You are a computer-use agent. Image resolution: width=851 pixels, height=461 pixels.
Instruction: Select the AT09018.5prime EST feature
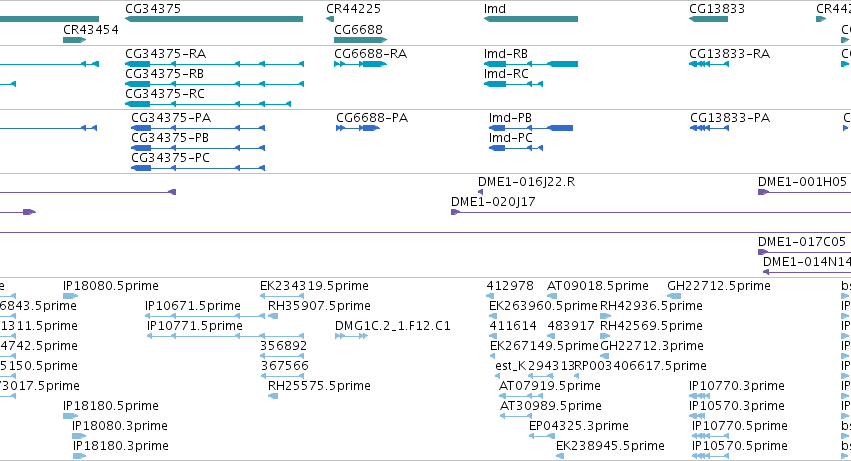point(552,296)
